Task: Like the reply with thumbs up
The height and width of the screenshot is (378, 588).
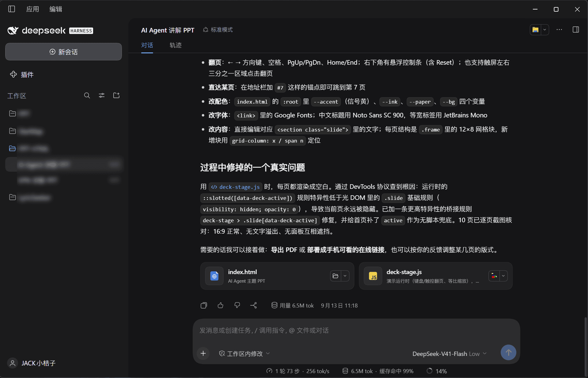Action: click(x=221, y=305)
